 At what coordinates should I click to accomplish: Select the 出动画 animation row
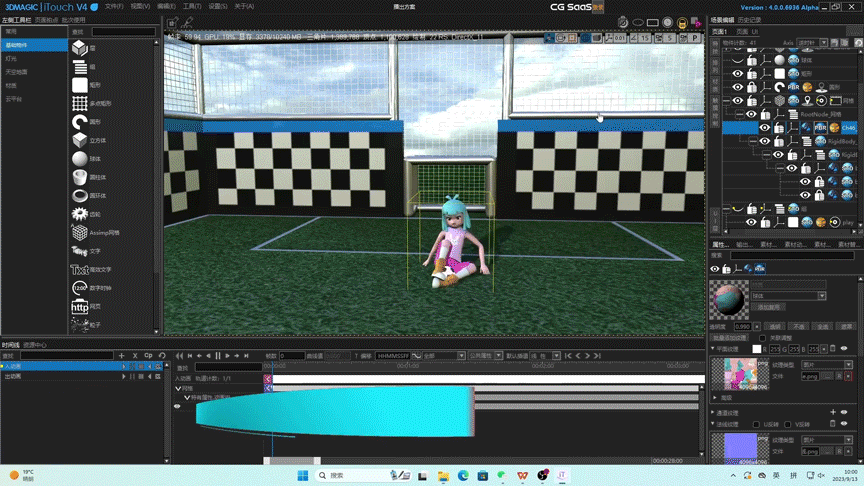[x=82, y=376]
